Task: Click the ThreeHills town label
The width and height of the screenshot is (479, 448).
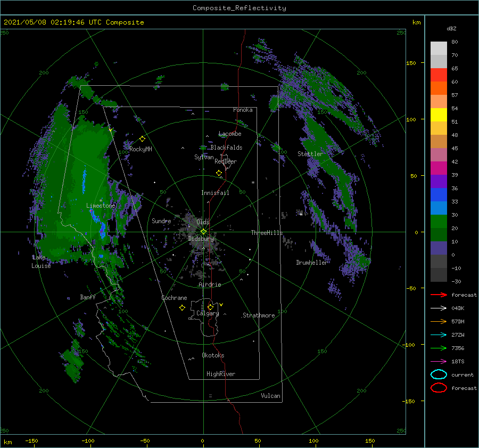Action: click(267, 233)
